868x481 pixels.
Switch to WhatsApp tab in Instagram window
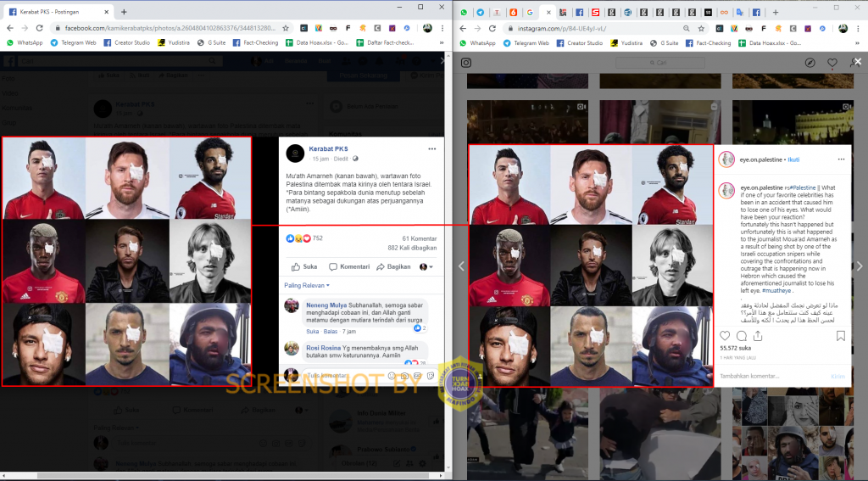[x=464, y=12]
